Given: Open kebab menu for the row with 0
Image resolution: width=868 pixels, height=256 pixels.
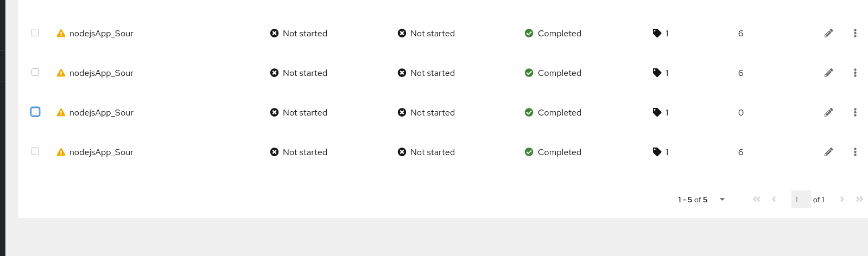Looking at the screenshot, I should click(855, 112).
